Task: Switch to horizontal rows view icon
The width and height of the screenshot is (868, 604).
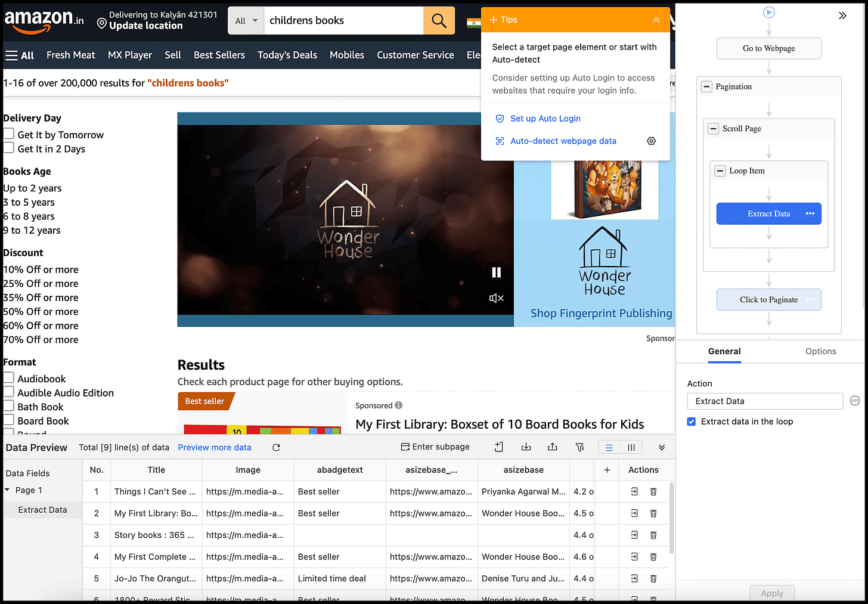Action: coord(609,447)
